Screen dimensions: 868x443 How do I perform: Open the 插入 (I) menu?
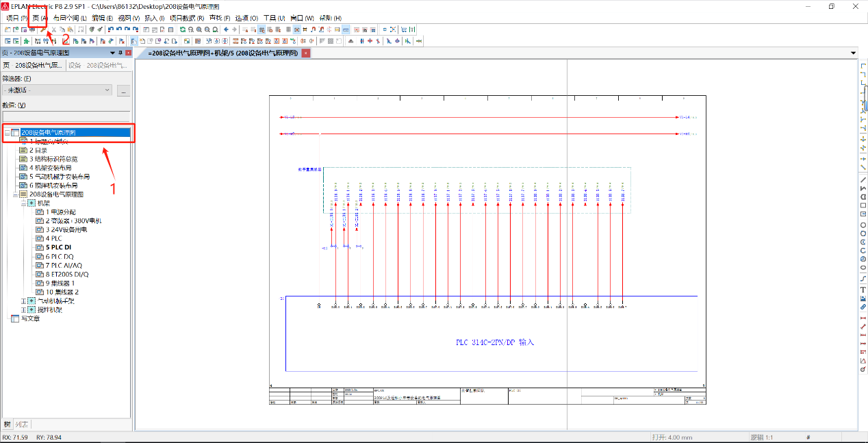pyautogui.click(x=154, y=17)
